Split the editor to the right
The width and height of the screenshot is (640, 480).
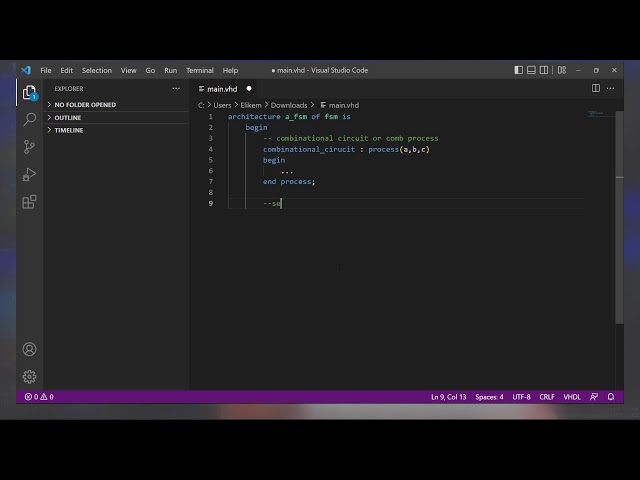point(596,88)
